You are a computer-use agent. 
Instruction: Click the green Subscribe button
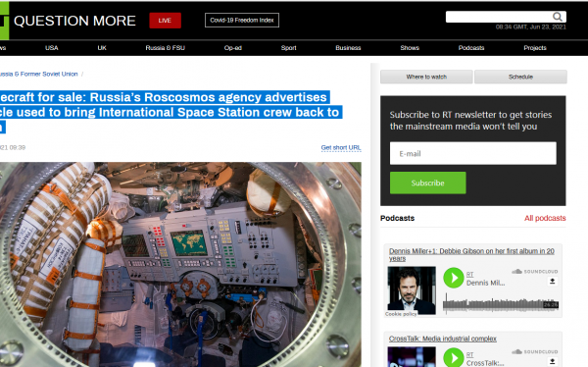(428, 183)
